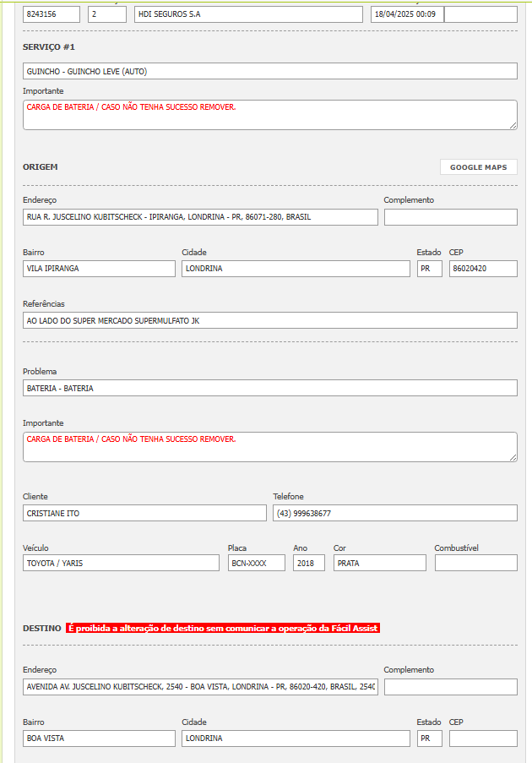Click the Problema field BATERIA - BATERIA

[x=269, y=388]
